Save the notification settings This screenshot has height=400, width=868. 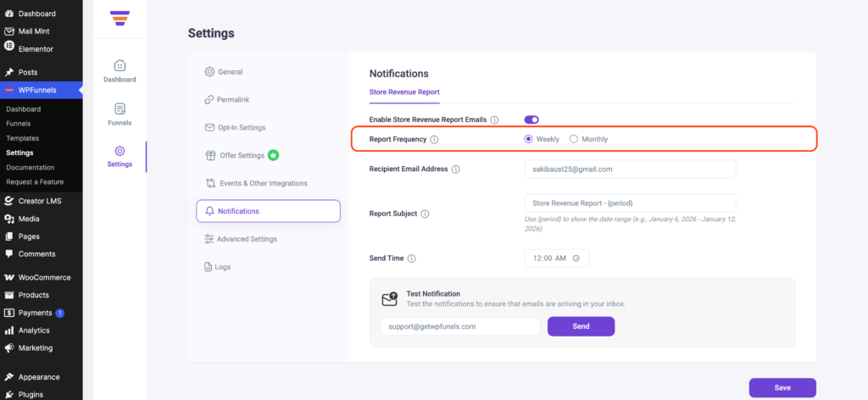[782, 387]
